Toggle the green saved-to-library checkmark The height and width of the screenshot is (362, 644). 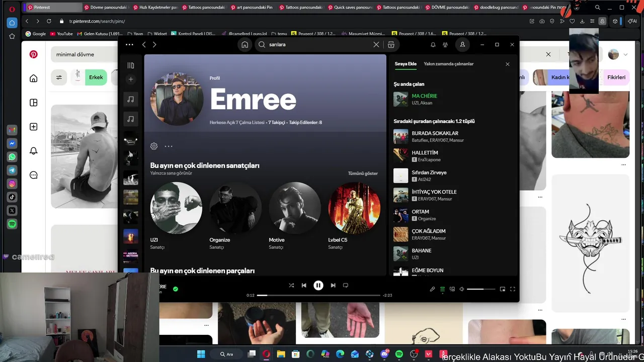click(x=176, y=289)
